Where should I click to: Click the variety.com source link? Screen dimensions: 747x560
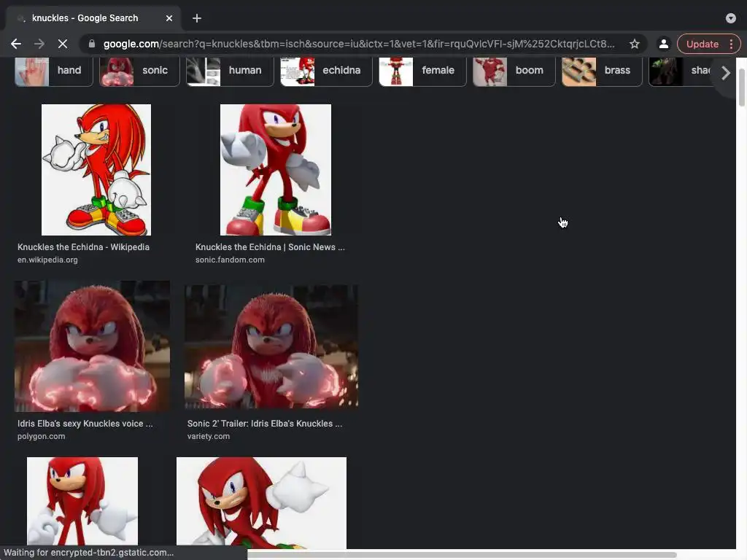click(x=208, y=436)
